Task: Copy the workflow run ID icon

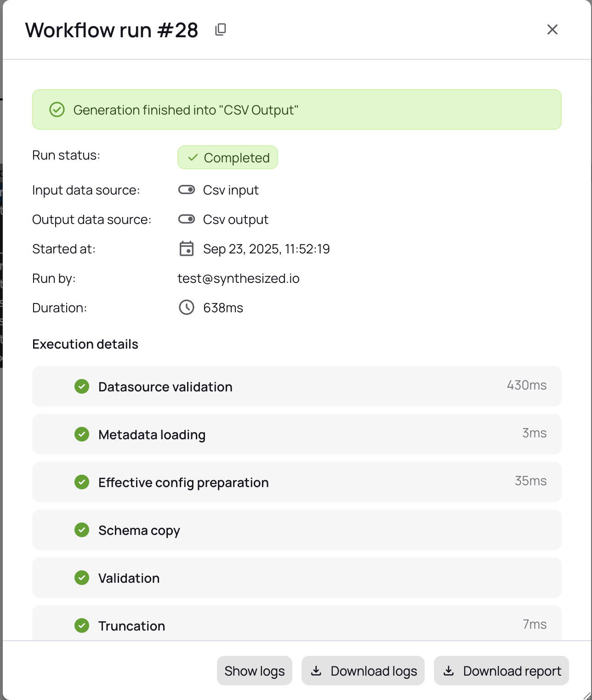Action: pos(221,30)
